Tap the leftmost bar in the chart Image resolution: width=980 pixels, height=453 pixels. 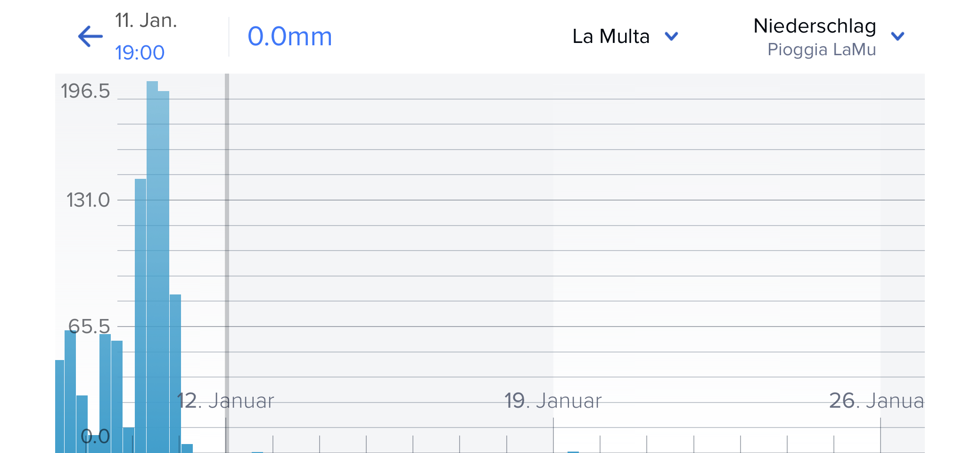pos(59,406)
